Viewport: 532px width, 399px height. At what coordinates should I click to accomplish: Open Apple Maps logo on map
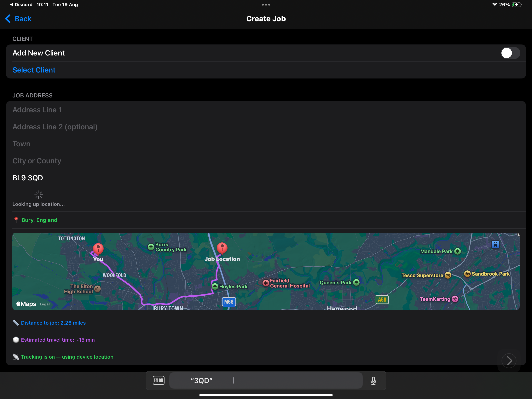(x=26, y=304)
